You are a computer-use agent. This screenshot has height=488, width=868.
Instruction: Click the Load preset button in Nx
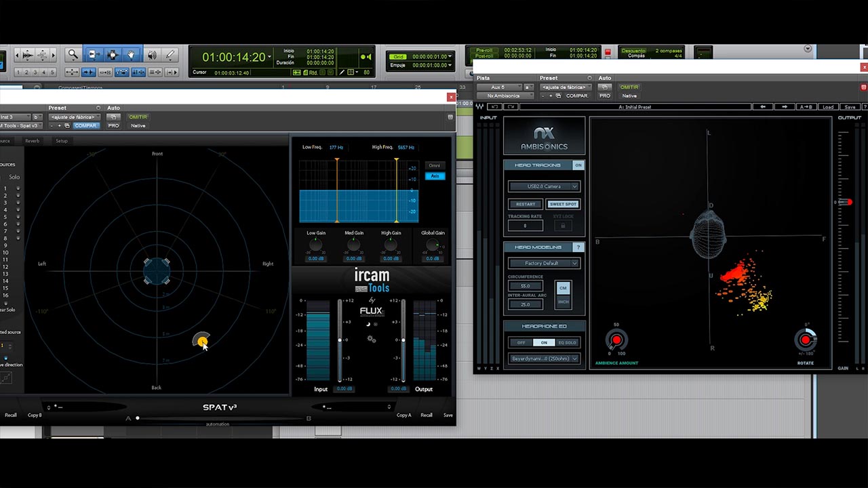coord(828,106)
